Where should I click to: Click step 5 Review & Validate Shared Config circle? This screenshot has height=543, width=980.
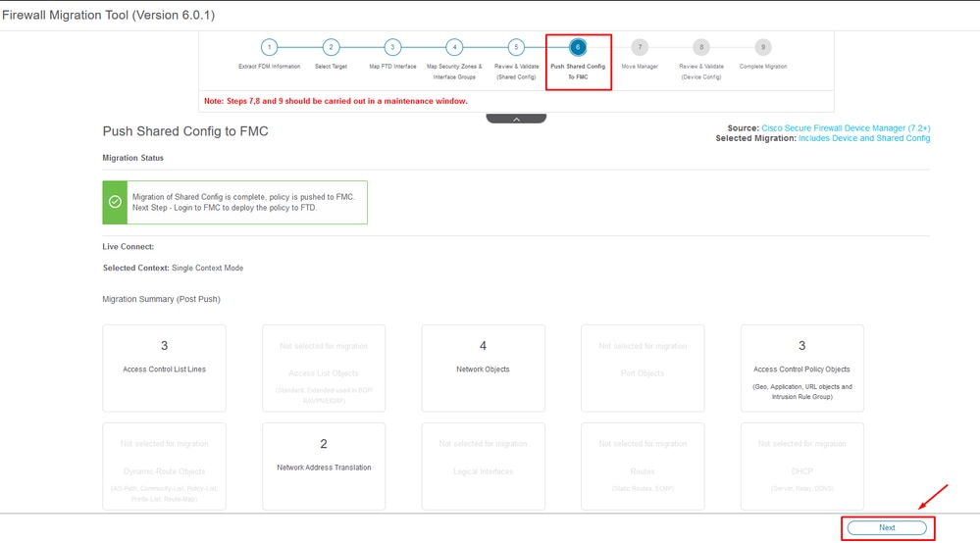[516, 47]
